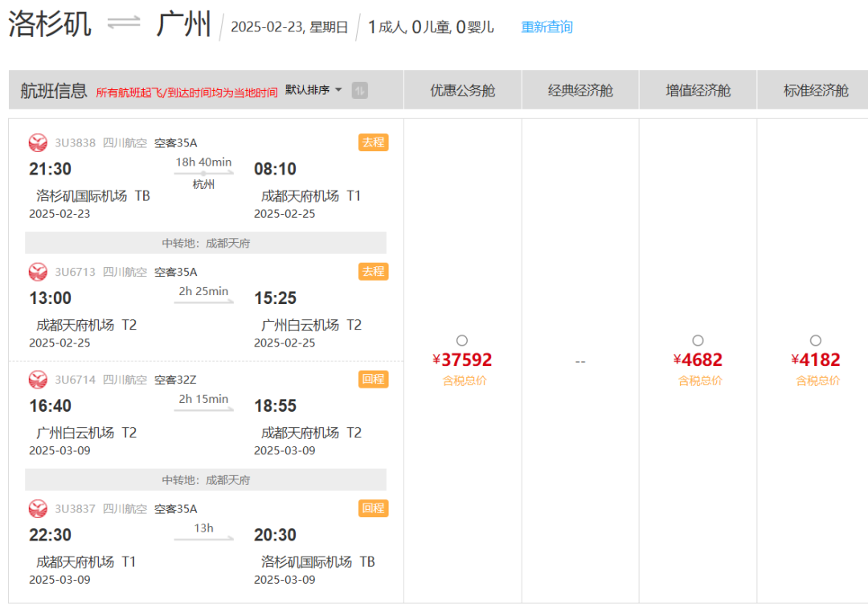868x608 pixels.
Task: Click the 回程 badge on flight 3U3837
Action: click(373, 508)
